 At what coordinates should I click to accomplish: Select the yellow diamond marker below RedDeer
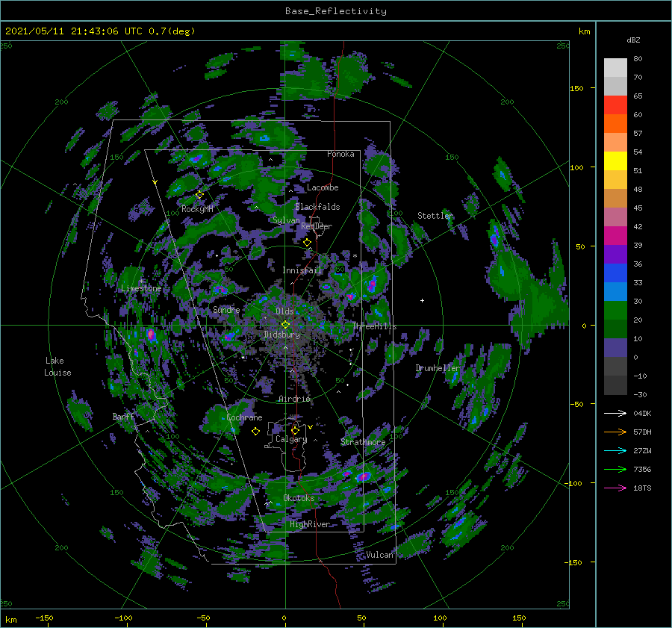[307, 243]
